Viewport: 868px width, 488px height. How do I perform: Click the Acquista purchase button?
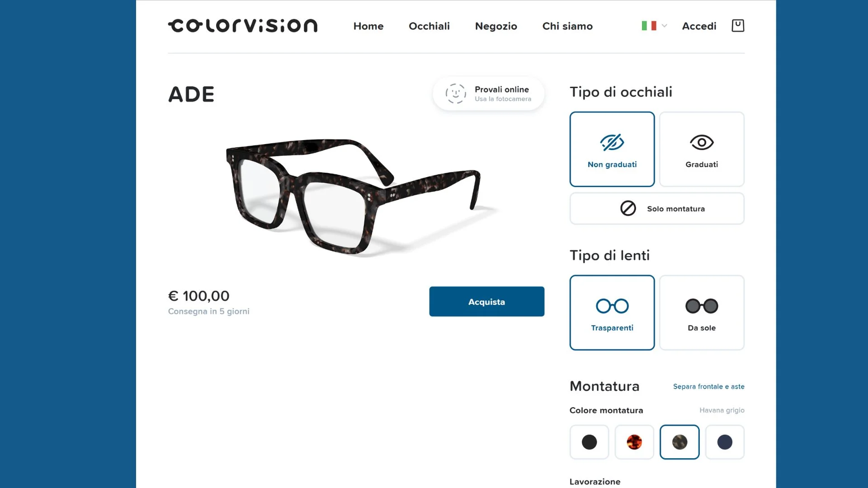[x=486, y=301]
